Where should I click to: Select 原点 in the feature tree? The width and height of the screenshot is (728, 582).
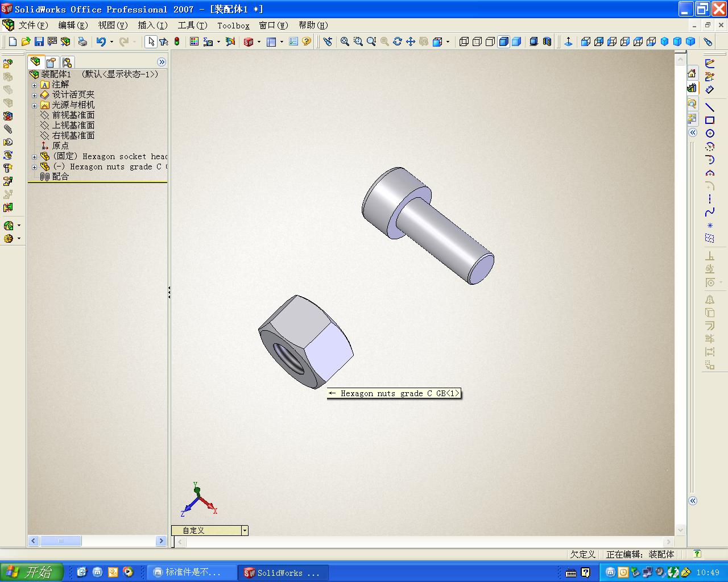coord(60,146)
